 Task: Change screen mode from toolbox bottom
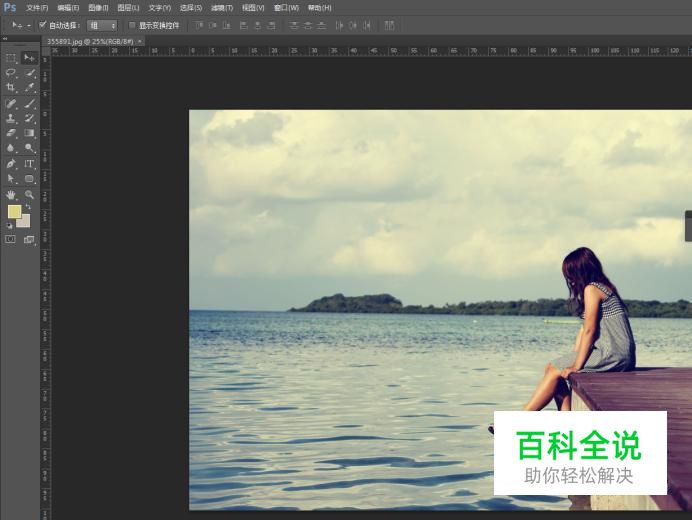(x=29, y=239)
